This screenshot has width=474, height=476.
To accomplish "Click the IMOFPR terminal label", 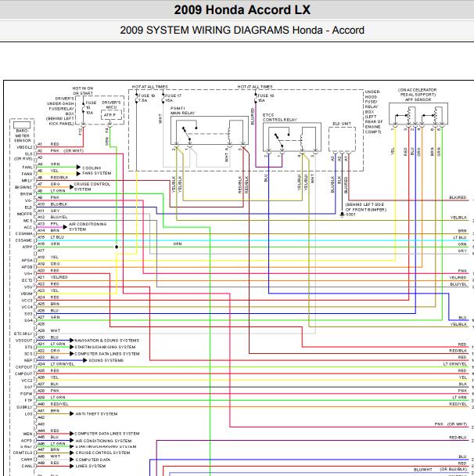I will pyautogui.click(x=24, y=214).
